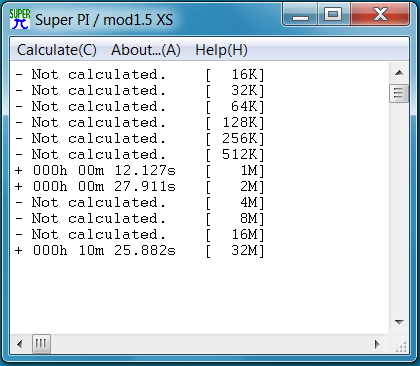Viewport: 420px width, 366px height.
Task: Select the 512K Not calculated row
Action: [x=140, y=155]
